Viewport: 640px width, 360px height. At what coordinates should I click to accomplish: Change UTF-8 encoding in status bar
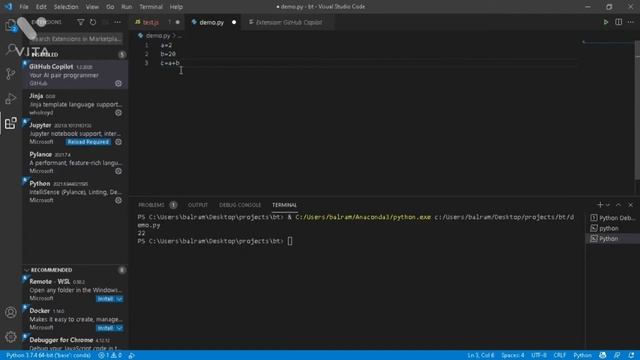[x=539, y=356]
